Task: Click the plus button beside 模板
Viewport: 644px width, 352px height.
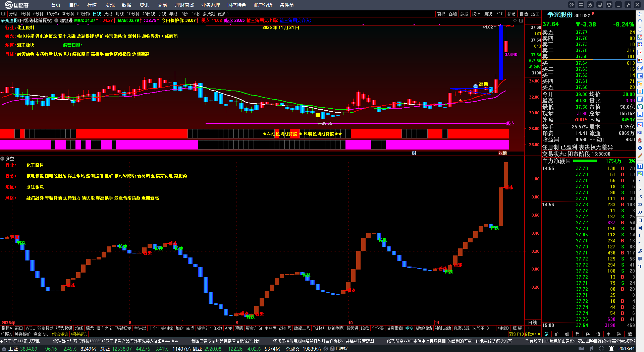Action: [x=529, y=328]
